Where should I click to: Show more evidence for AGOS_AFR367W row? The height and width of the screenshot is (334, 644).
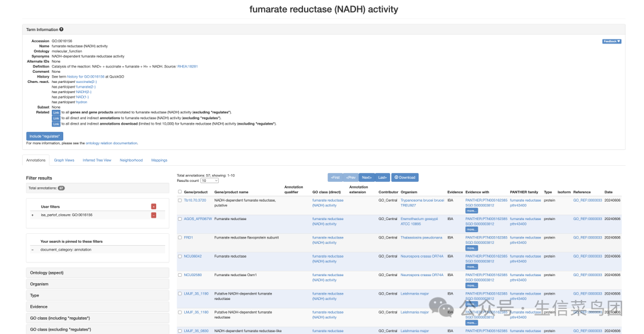(472, 230)
